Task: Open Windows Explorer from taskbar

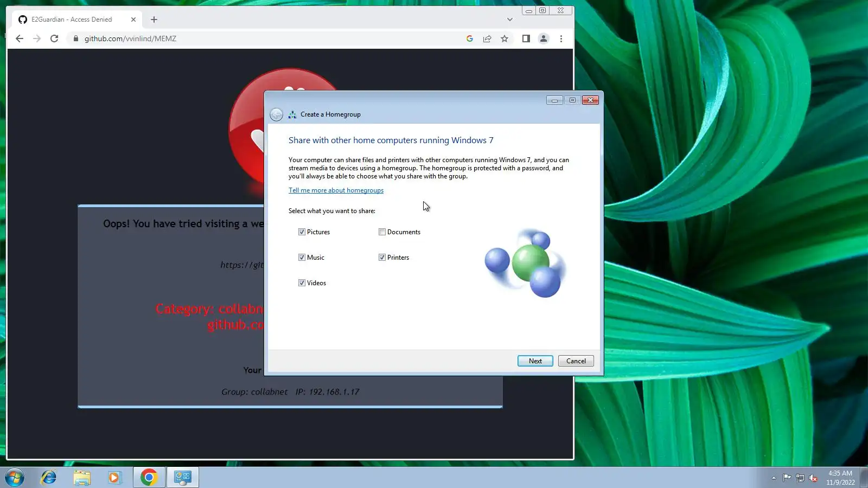Action: tap(82, 478)
